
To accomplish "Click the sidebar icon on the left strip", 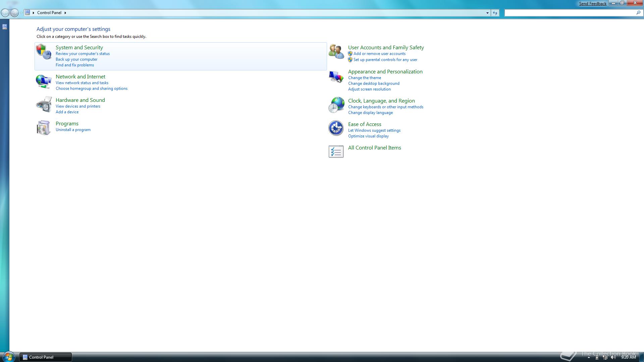I will (x=5, y=27).
